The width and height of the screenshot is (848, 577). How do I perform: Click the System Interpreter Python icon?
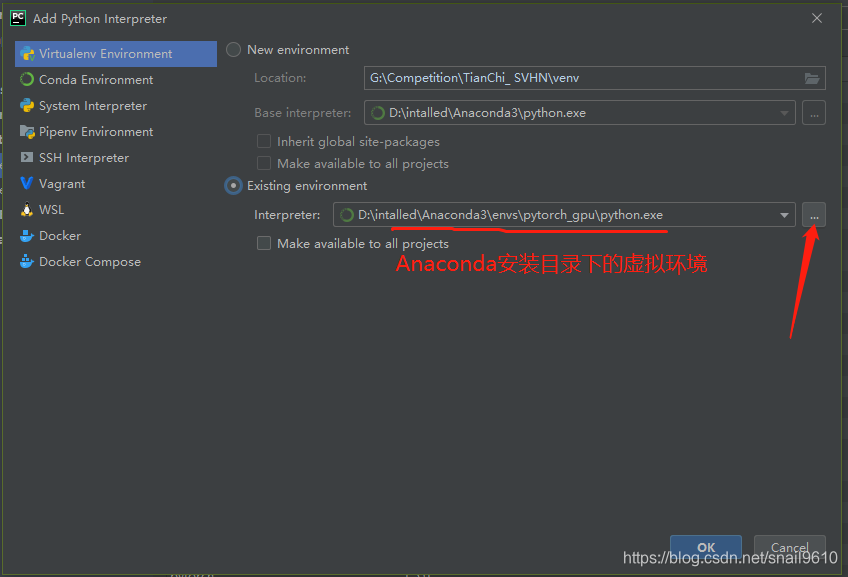27,105
